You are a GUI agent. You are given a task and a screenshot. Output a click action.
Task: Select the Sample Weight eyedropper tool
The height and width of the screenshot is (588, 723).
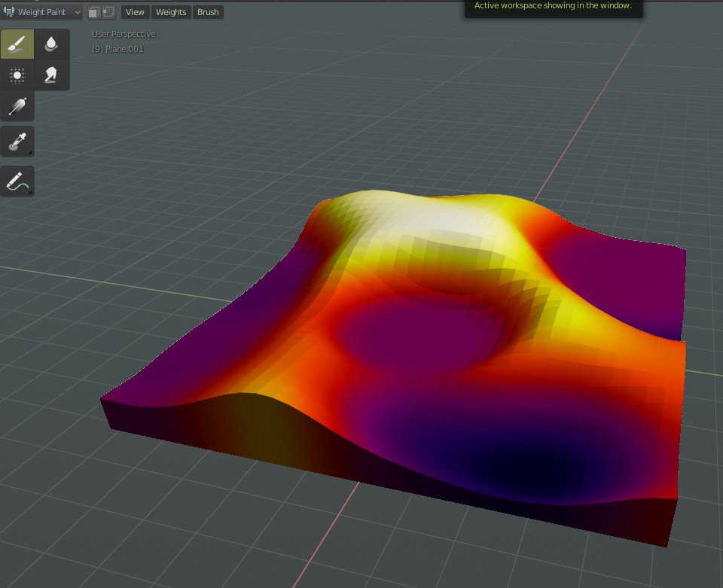(17, 142)
